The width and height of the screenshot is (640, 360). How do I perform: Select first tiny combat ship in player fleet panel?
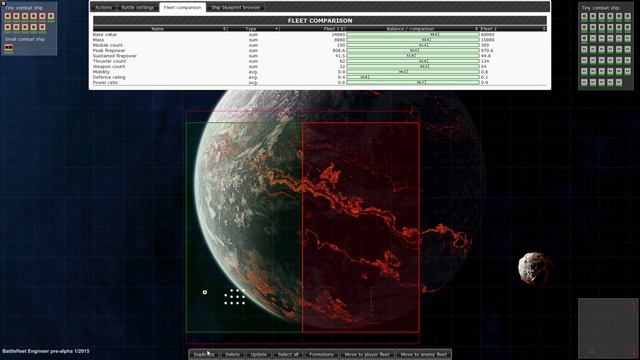click(x=8, y=16)
